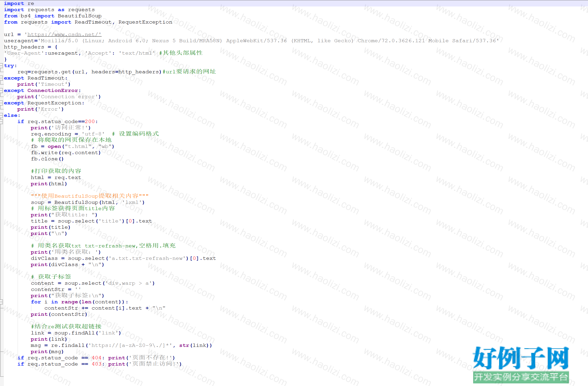
Task: Collapse the fold at the 'for i in range' loop
Action: click(x=2, y=302)
